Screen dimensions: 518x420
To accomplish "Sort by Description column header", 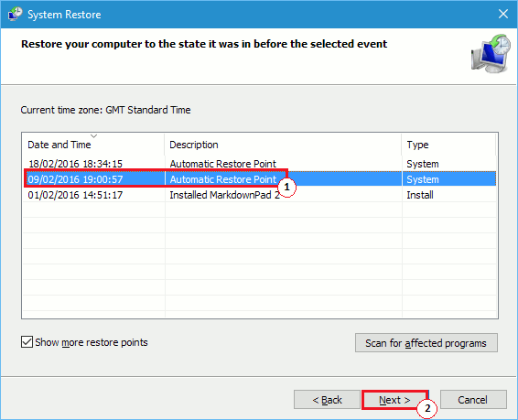I will coord(283,145).
